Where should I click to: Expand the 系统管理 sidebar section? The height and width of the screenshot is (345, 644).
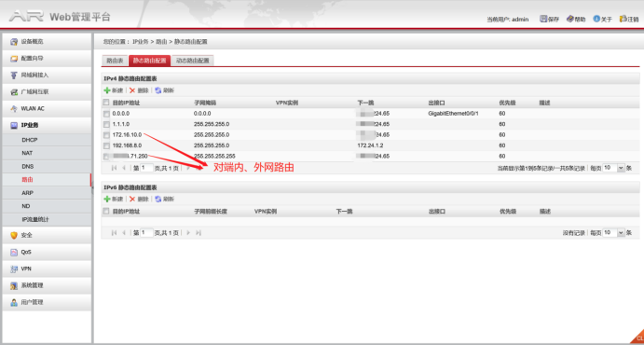pyautogui.click(x=47, y=285)
